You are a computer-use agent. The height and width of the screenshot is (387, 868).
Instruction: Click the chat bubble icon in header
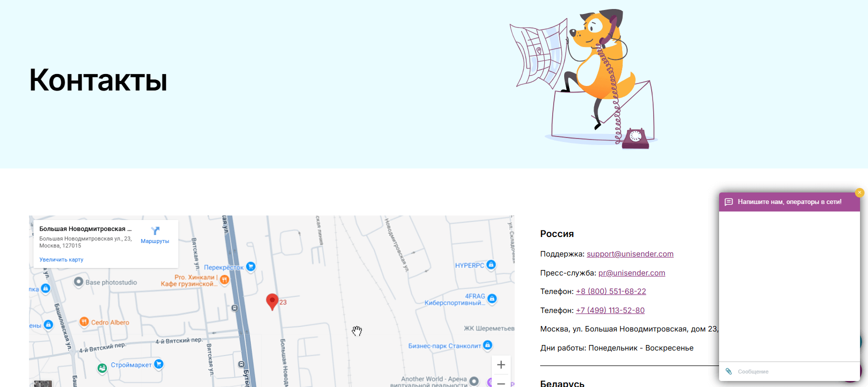coord(729,202)
